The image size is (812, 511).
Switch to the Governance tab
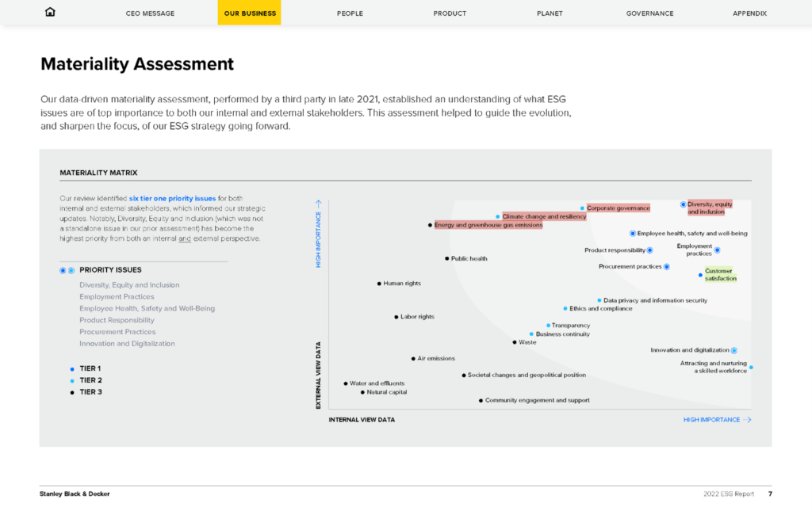click(x=649, y=13)
